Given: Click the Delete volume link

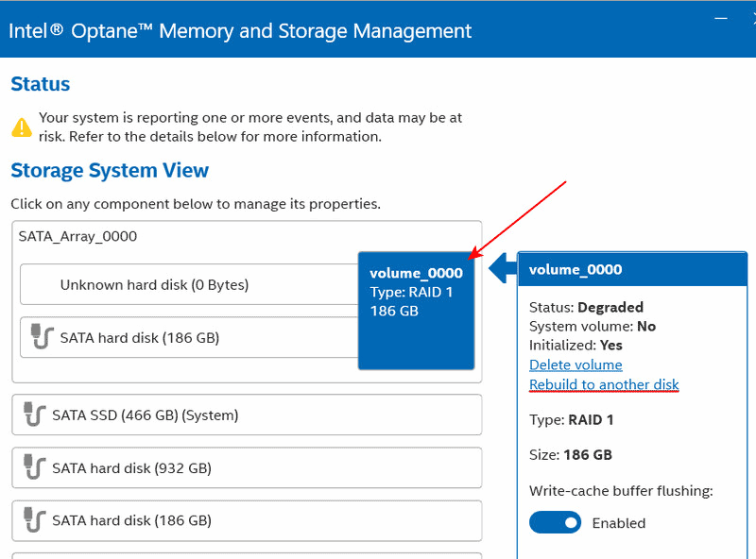Looking at the screenshot, I should tap(576, 364).
